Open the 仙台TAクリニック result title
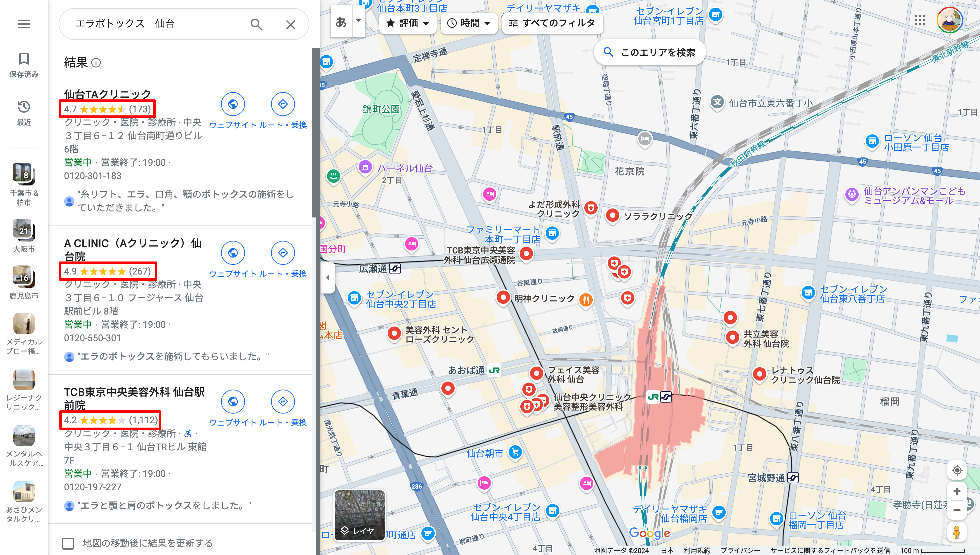 107,94
